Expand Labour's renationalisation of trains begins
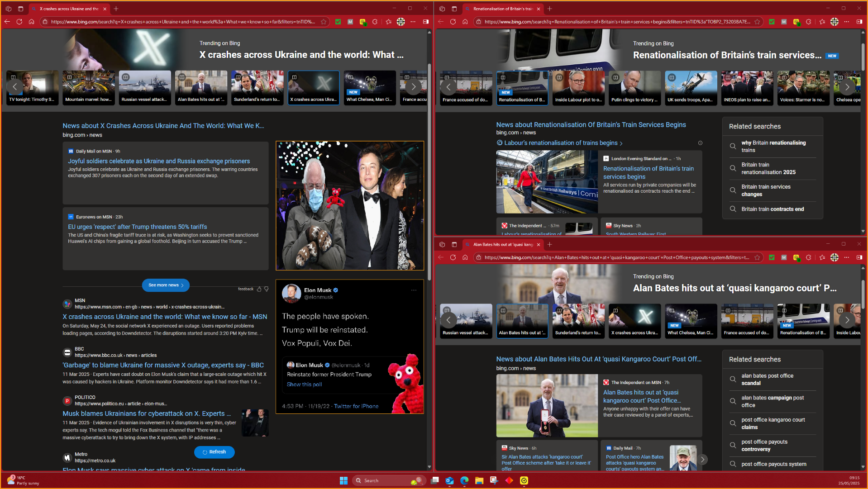 click(x=560, y=143)
